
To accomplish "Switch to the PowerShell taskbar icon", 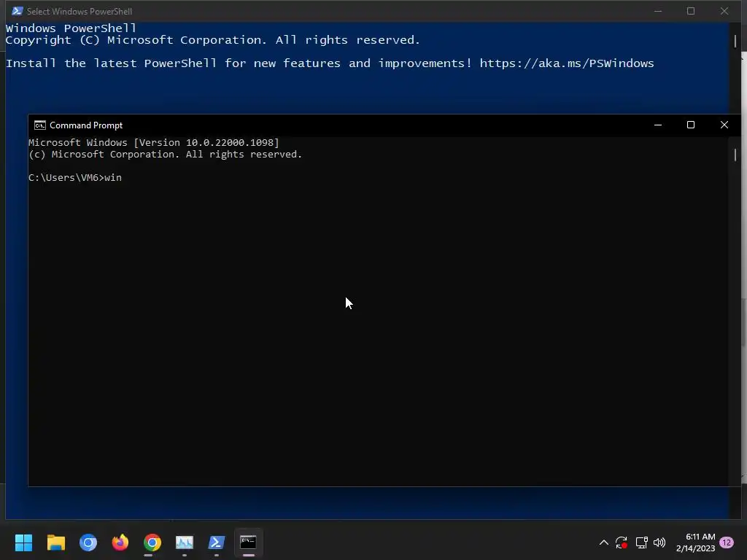I will [216, 542].
